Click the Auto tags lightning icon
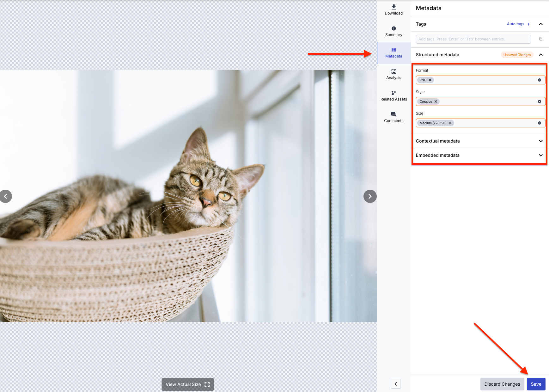The height and width of the screenshot is (392, 549). [529, 24]
